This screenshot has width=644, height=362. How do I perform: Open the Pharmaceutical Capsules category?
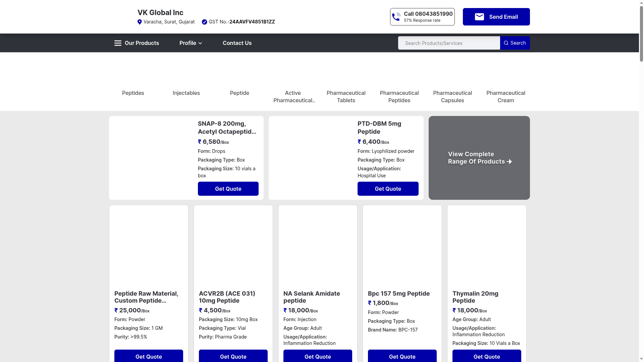pos(452,97)
